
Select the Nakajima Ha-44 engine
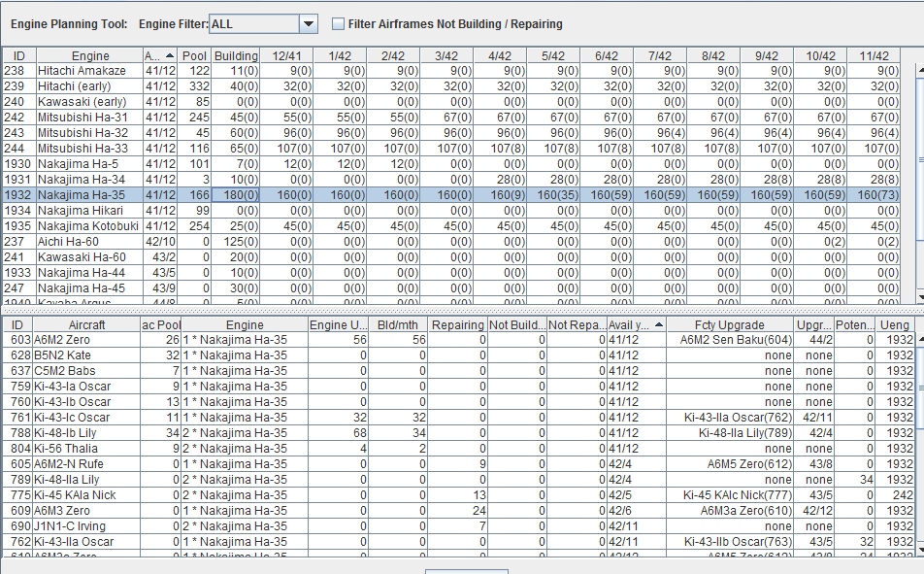click(451, 273)
